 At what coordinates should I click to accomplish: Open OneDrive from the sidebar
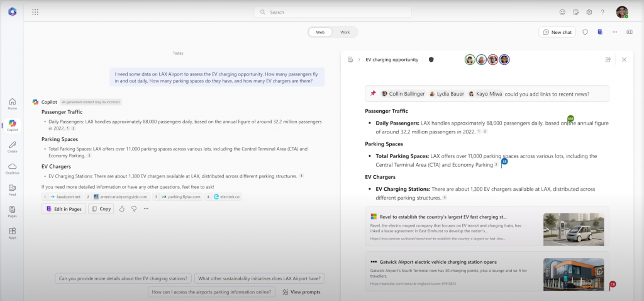[13, 169]
